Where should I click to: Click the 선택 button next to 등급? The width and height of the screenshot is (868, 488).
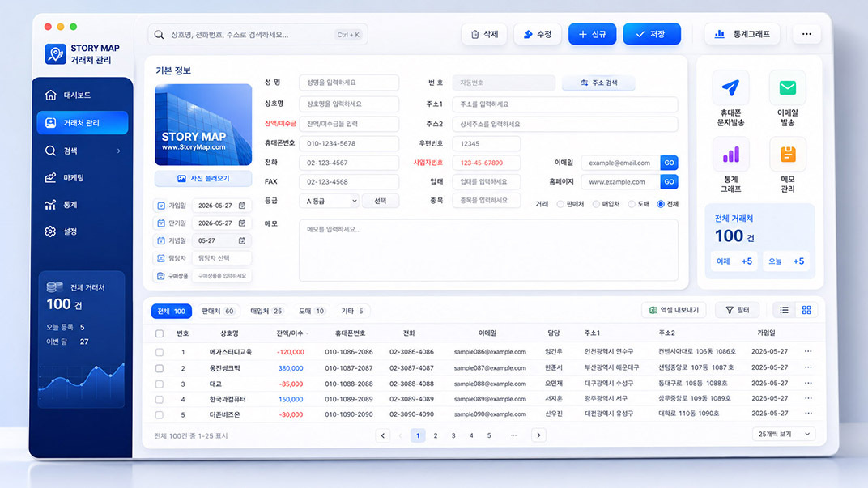coord(381,201)
